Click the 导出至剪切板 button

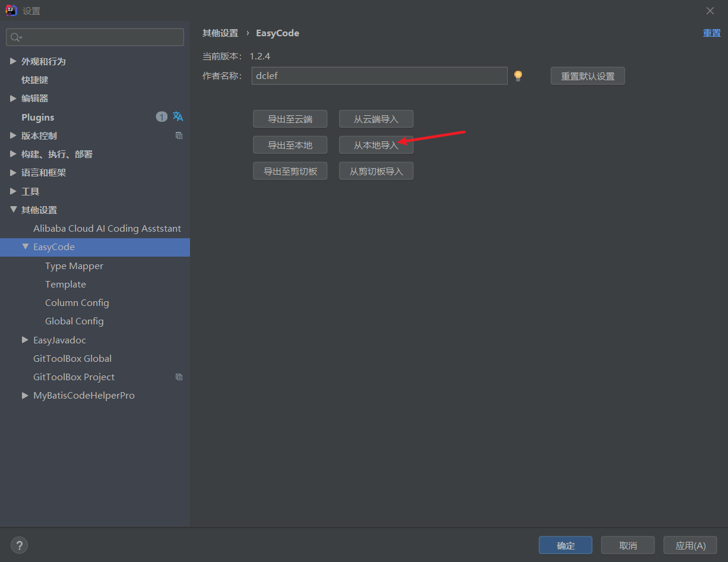(290, 171)
